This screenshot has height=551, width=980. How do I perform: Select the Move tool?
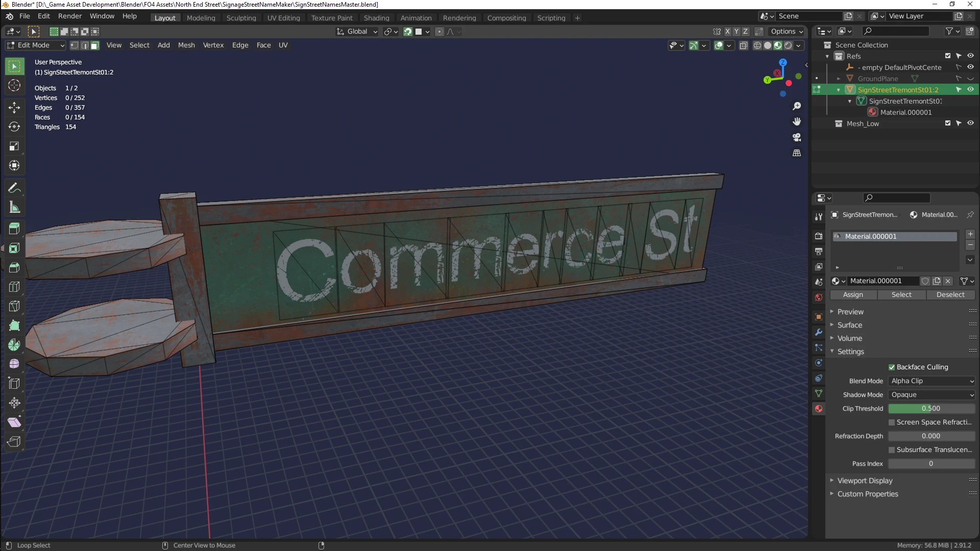point(14,107)
